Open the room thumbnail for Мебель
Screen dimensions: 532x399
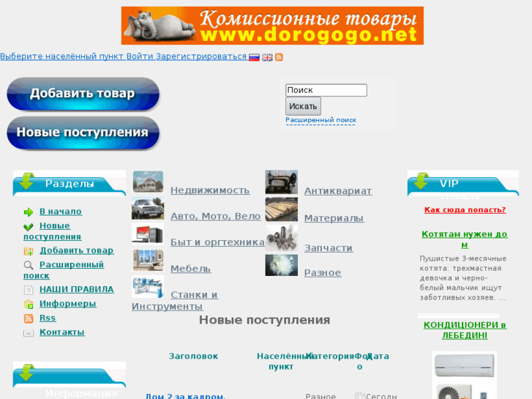(x=148, y=261)
